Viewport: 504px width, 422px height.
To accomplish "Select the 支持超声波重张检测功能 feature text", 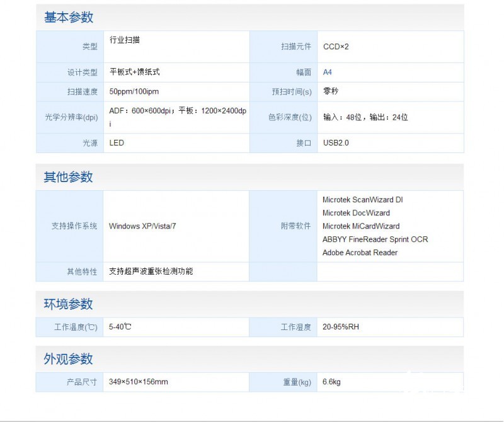I will click(x=151, y=271).
